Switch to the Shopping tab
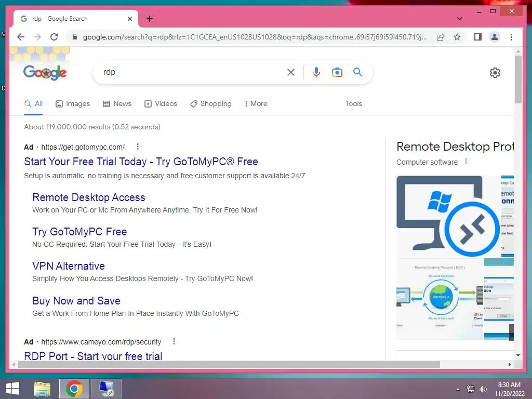 click(x=211, y=103)
